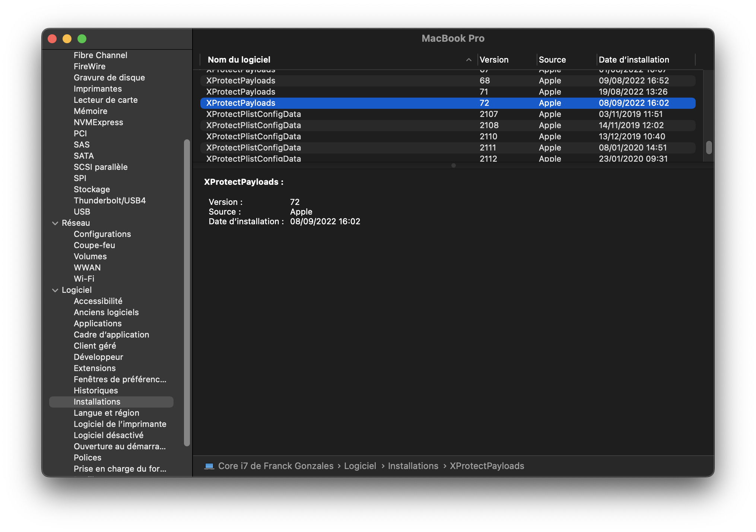Select Applications under Logiciel
This screenshot has width=756, height=532.
pos(98,323)
